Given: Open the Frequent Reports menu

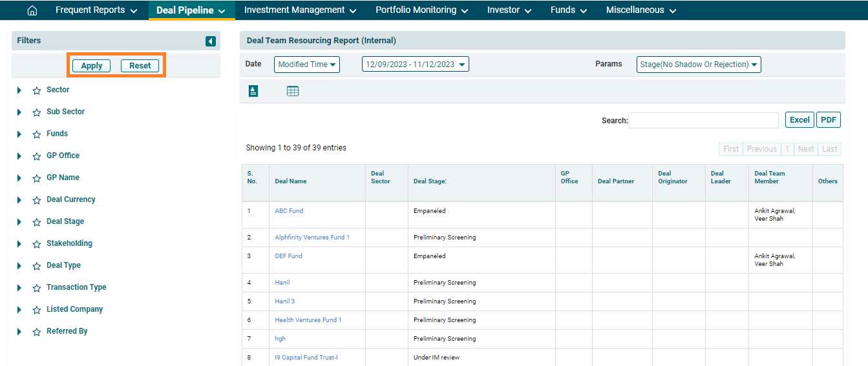Looking at the screenshot, I should tap(96, 10).
